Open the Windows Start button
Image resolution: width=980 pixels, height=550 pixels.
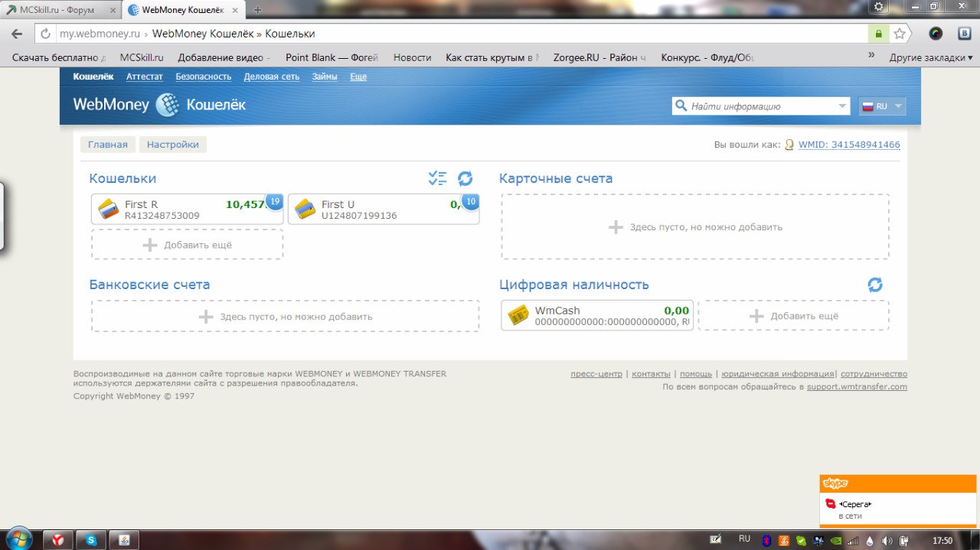[x=18, y=539]
